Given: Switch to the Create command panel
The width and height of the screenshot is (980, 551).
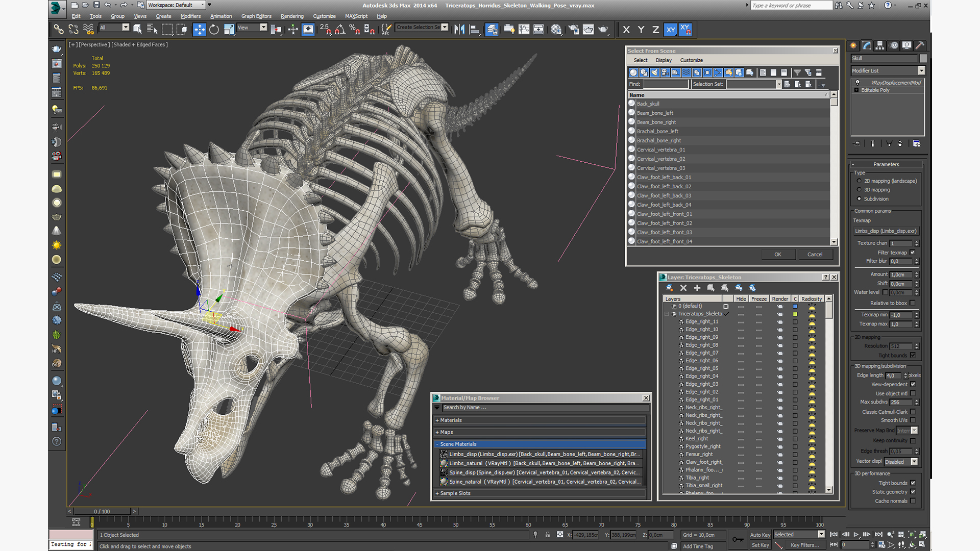Looking at the screenshot, I should click(853, 45).
